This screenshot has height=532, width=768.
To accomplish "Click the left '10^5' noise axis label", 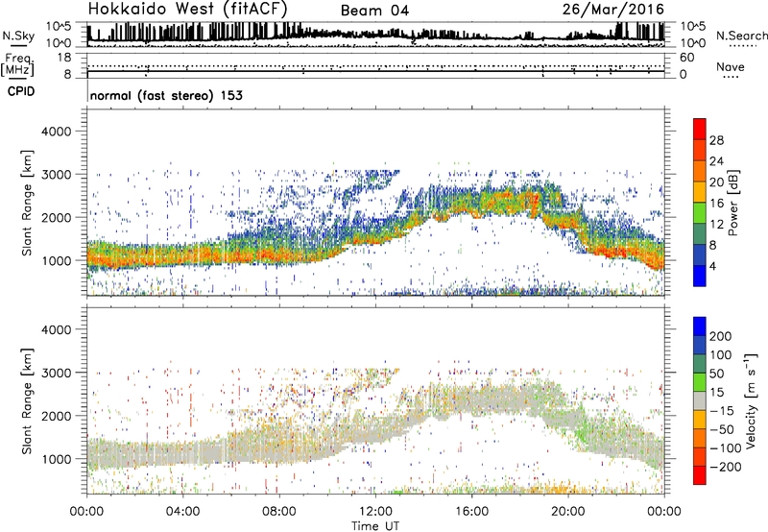I will point(59,26).
